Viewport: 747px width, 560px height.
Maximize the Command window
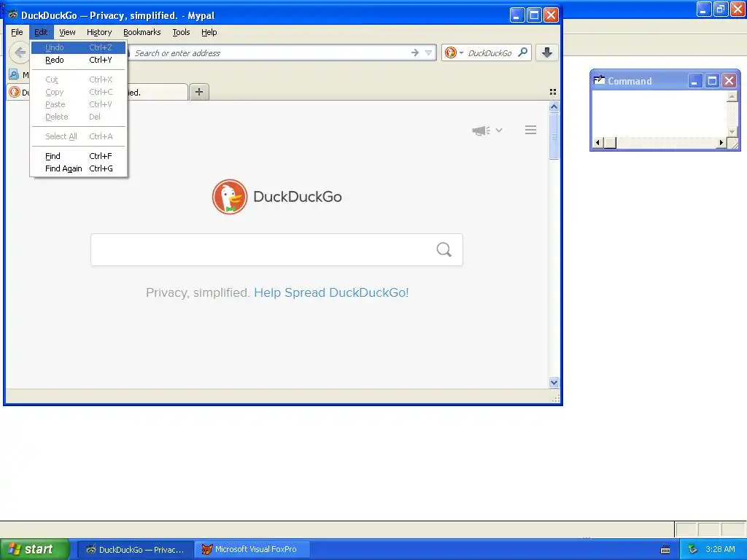(712, 81)
